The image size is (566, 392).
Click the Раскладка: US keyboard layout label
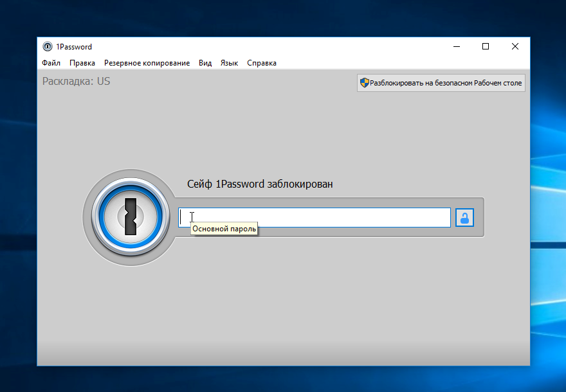click(76, 81)
